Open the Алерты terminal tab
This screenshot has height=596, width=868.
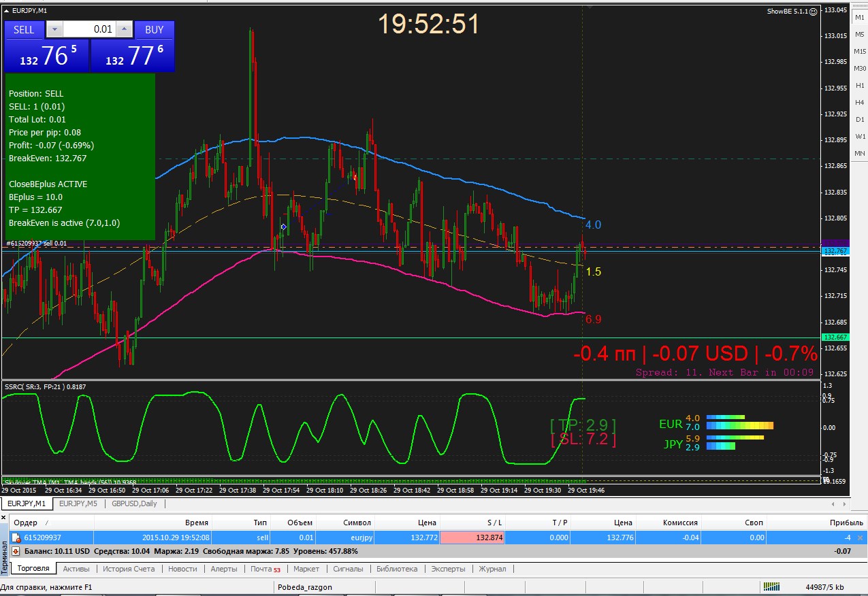click(x=224, y=569)
